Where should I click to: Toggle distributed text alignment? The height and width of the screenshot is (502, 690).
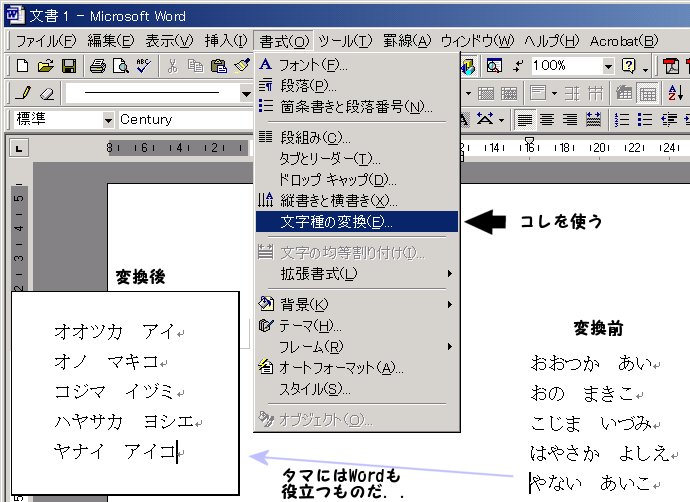pos(593,119)
